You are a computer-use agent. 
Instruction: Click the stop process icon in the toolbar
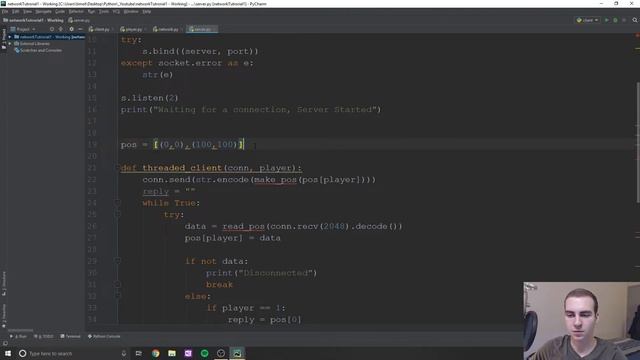click(624, 20)
